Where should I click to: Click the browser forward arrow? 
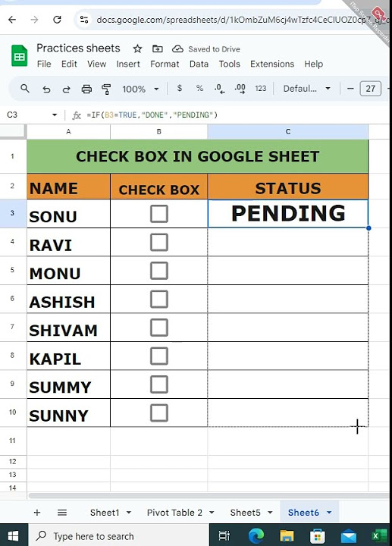pyautogui.click(x=34, y=20)
